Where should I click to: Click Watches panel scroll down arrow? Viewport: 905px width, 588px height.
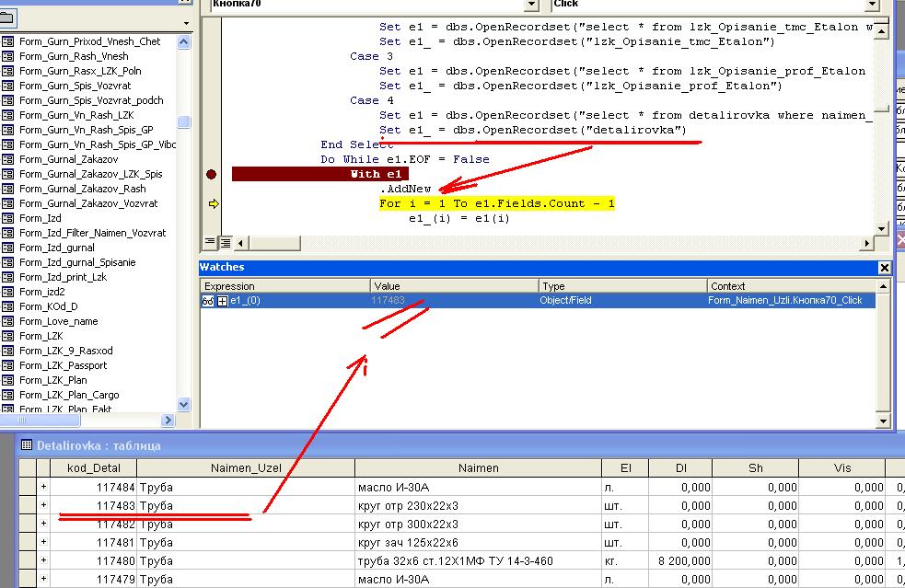point(883,421)
